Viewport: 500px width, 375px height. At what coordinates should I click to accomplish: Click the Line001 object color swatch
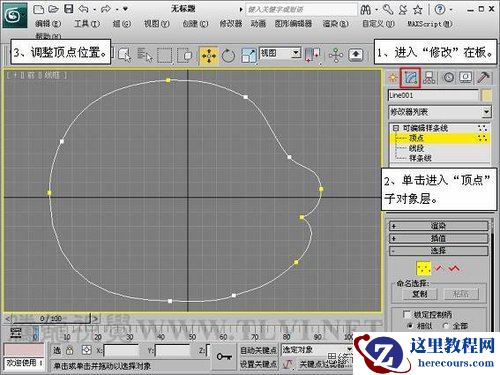(487, 95)
